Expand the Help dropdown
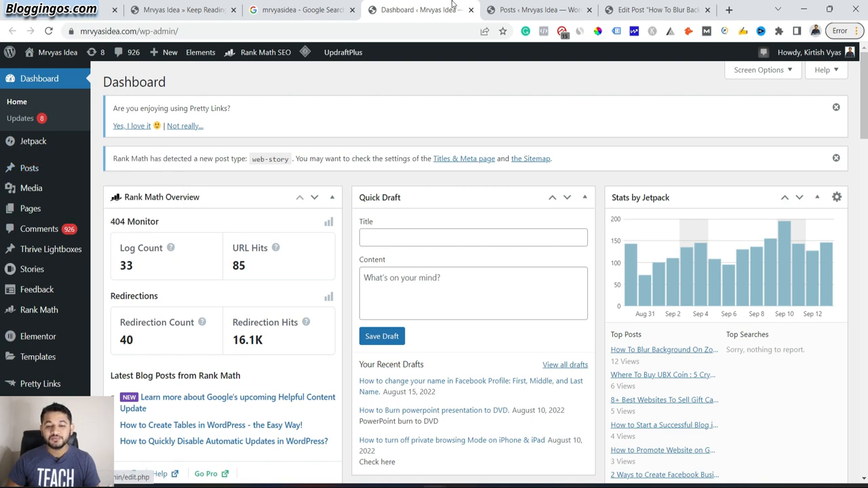Image resolution: width=868 pixels, height=488 pixels. (826, 70)
